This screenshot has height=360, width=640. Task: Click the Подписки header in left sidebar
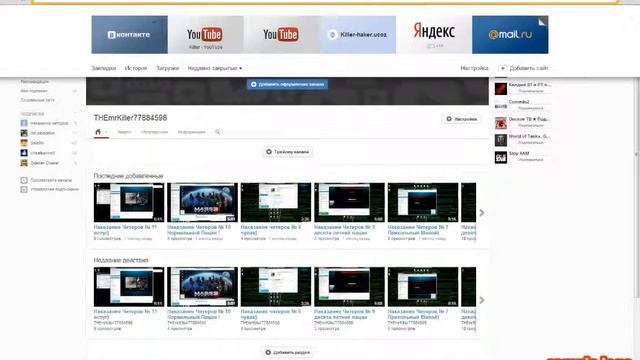[32, 114]
